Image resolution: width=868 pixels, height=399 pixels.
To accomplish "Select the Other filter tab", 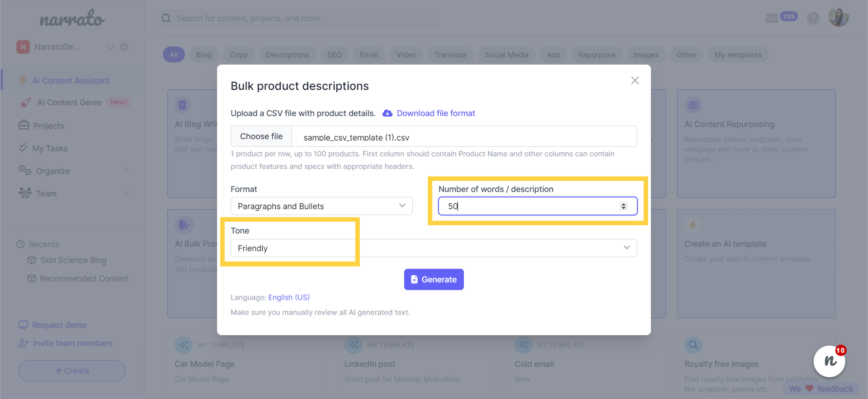I will coord(686,55).
